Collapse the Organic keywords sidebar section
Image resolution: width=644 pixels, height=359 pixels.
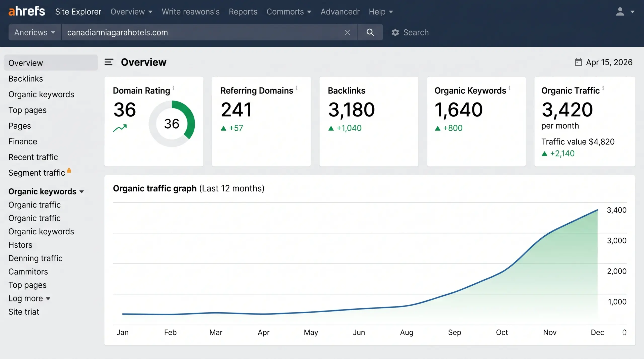click(46, 191)
